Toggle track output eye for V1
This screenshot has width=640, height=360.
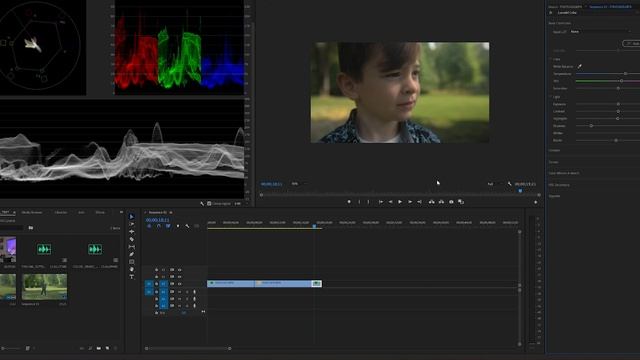click(180, 284)
